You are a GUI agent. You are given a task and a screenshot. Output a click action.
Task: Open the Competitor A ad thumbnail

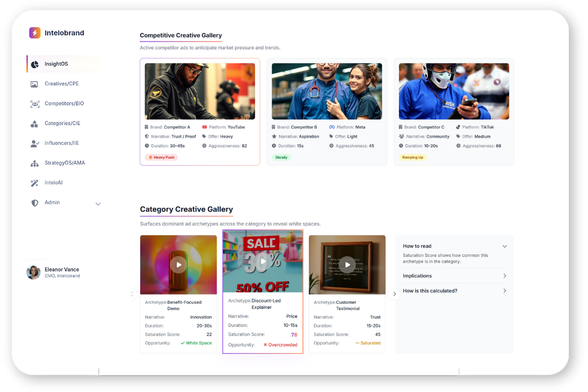point(200,91)
